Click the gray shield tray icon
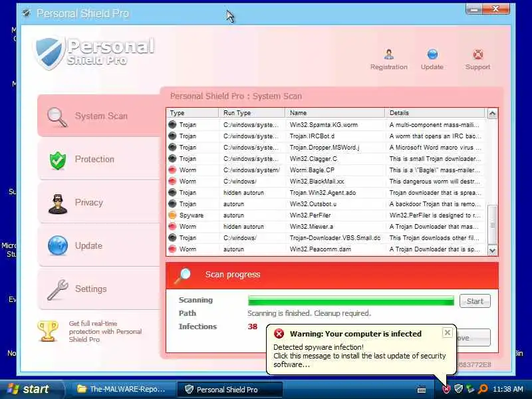The image size is (532, 399). tap(458, 388)
